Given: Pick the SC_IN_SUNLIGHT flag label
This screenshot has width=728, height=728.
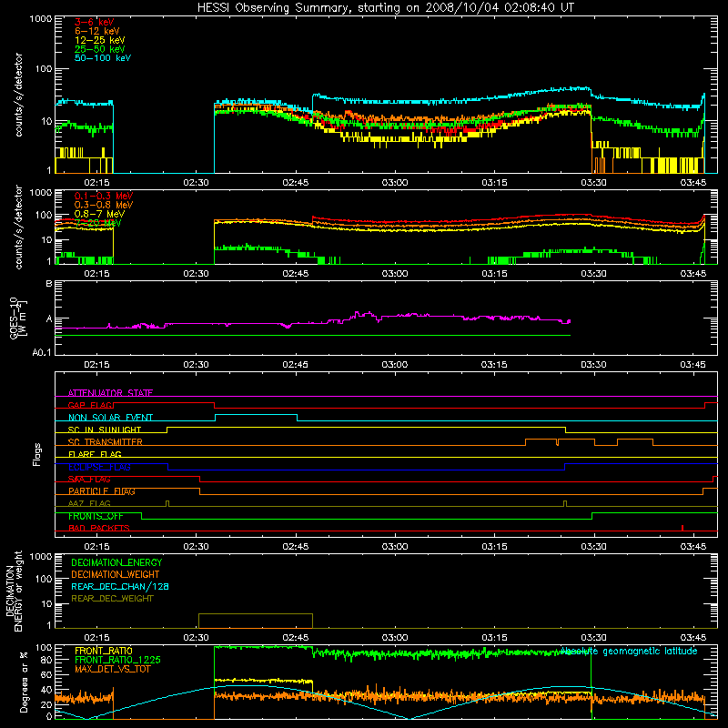Looking at the screenshot, I should pos(105,430).
